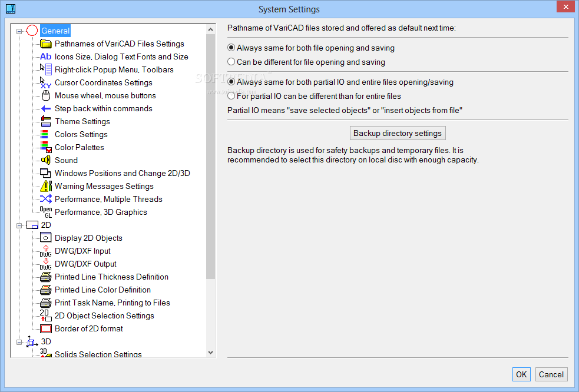The image size is (579, 392).
Task: Open Display 2D Objects label
Action: click(x=88, y=238)
